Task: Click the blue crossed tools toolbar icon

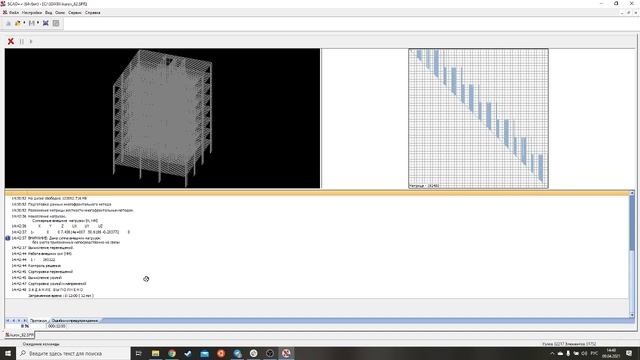Action: pyautogui.click(x=46, y=23)
